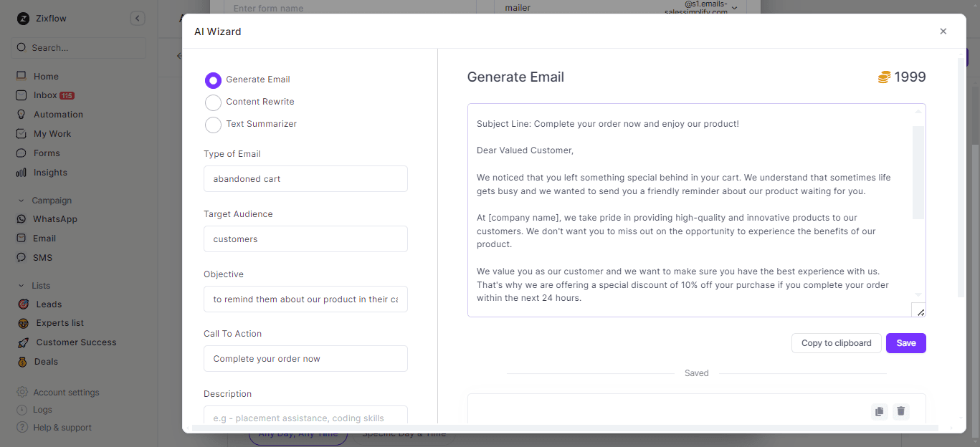The height and width of the screenshot is (447, 980).
Task: Save the generated email
Action: pyautogui.click(x=905, y=343)
